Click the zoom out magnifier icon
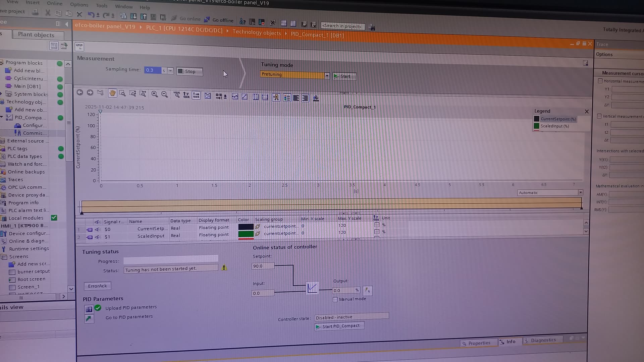Viewport: 644px width, 362px height. pyautogui.click(x=164, y=95)
